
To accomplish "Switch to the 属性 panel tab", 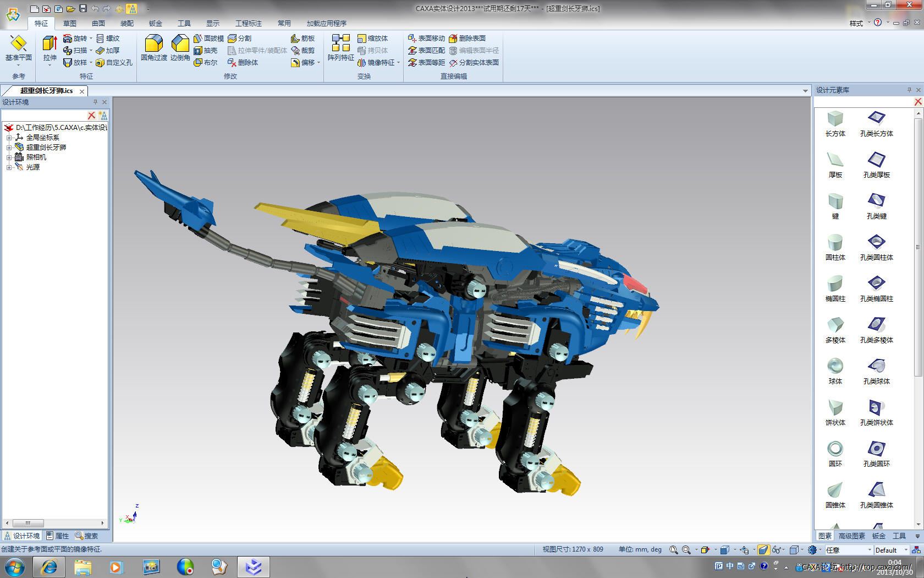I will click(x=58, y=536).
